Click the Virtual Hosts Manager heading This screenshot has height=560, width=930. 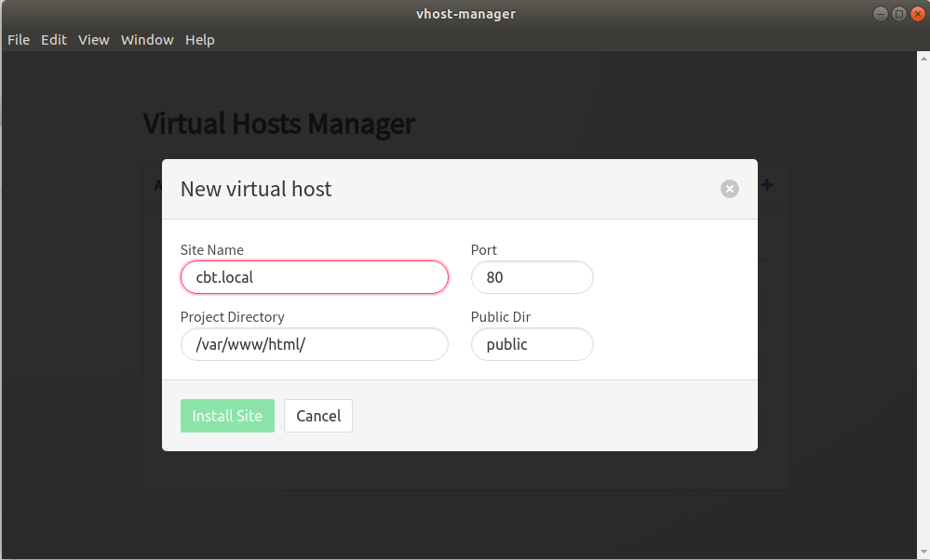pyautogui.click(x=278, y=124)
